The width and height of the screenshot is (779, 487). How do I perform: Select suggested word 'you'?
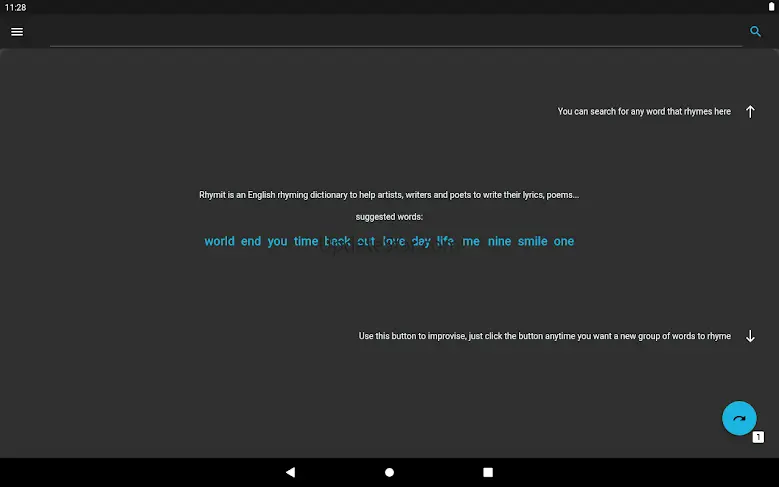click(277, 242)
